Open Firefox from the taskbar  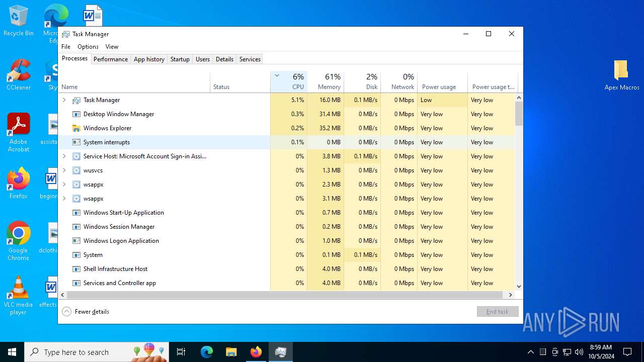pyautogui.click(x=256, y=352)
